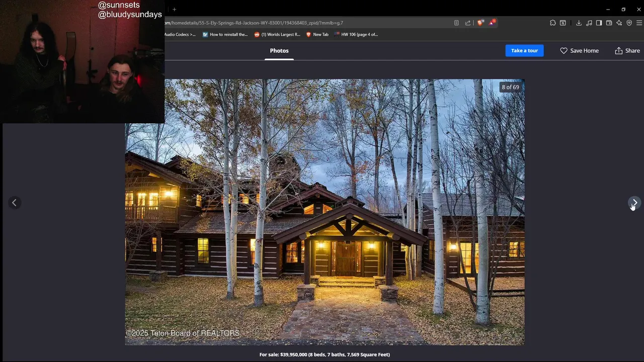Toggle the browser sidebar panel icon
This screenshot has height=362, width=644.
(x=599, y=23)
